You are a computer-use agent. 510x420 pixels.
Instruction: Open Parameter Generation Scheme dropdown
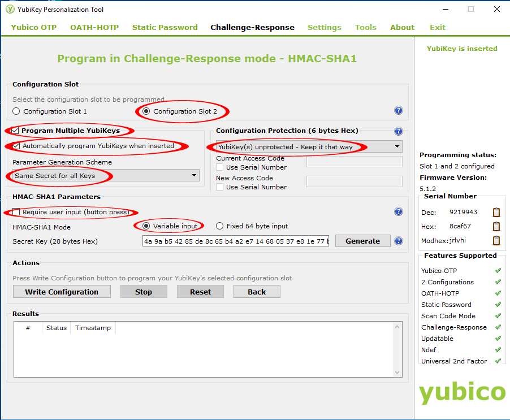click(106, 176)
